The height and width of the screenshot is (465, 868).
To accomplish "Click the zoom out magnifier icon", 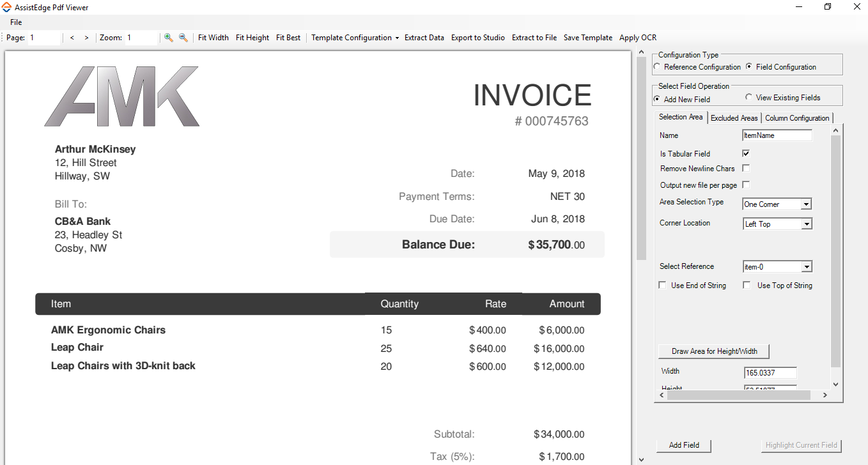I will pos(183,38).
